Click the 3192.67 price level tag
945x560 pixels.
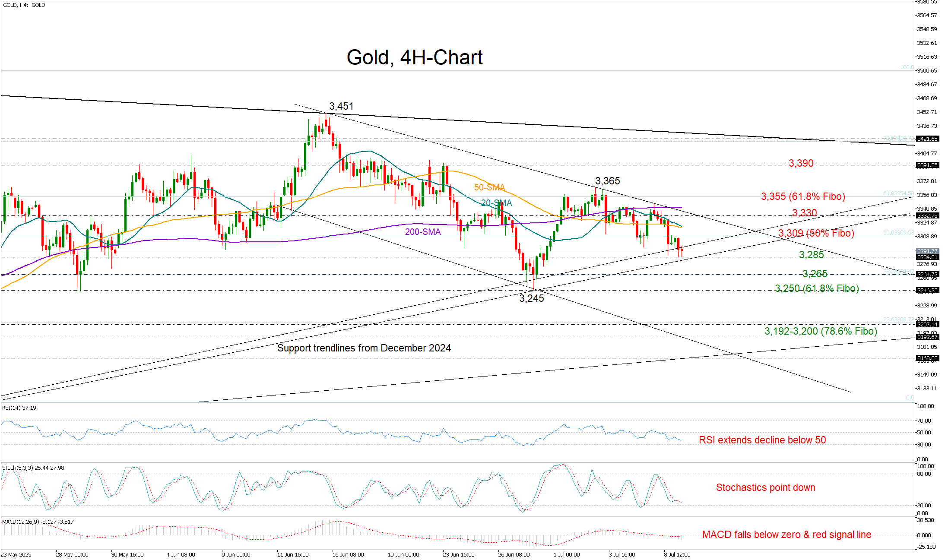click(927, 337)
